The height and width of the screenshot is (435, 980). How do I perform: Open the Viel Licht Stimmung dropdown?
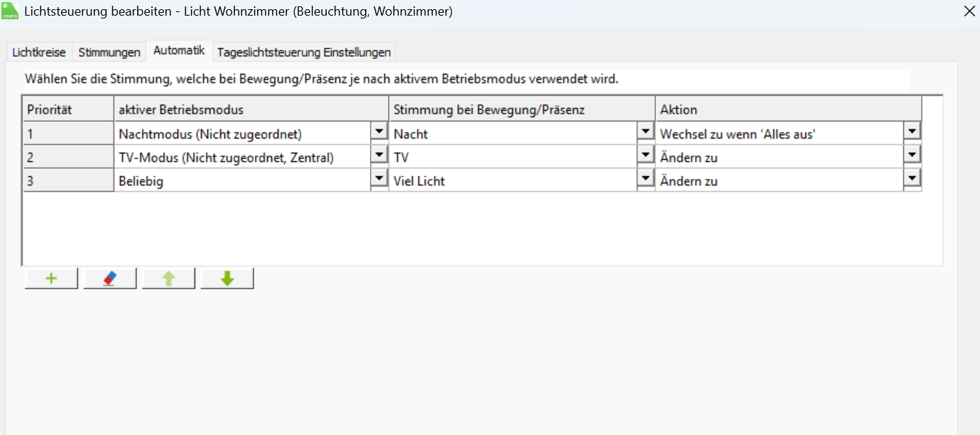646,179
